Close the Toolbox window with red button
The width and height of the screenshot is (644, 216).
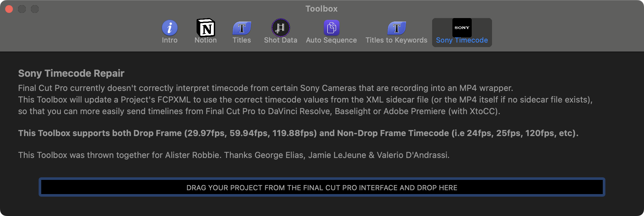(x=9, y=9)
